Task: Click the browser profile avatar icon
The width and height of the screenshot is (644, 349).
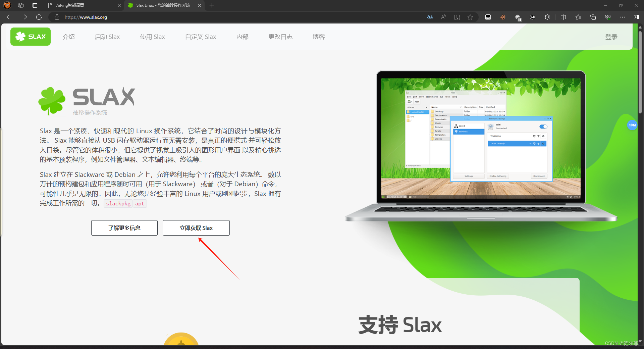Action: click(7, 5)
